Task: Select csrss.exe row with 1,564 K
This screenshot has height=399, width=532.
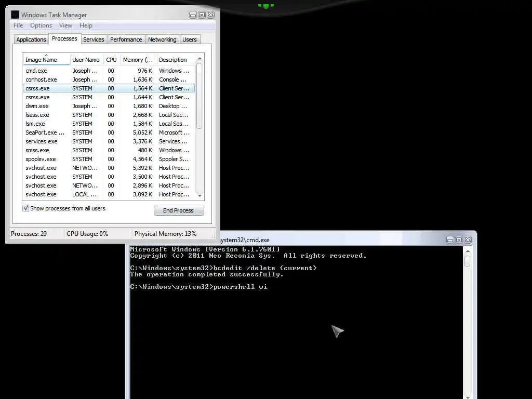Action: pos(109,88)
